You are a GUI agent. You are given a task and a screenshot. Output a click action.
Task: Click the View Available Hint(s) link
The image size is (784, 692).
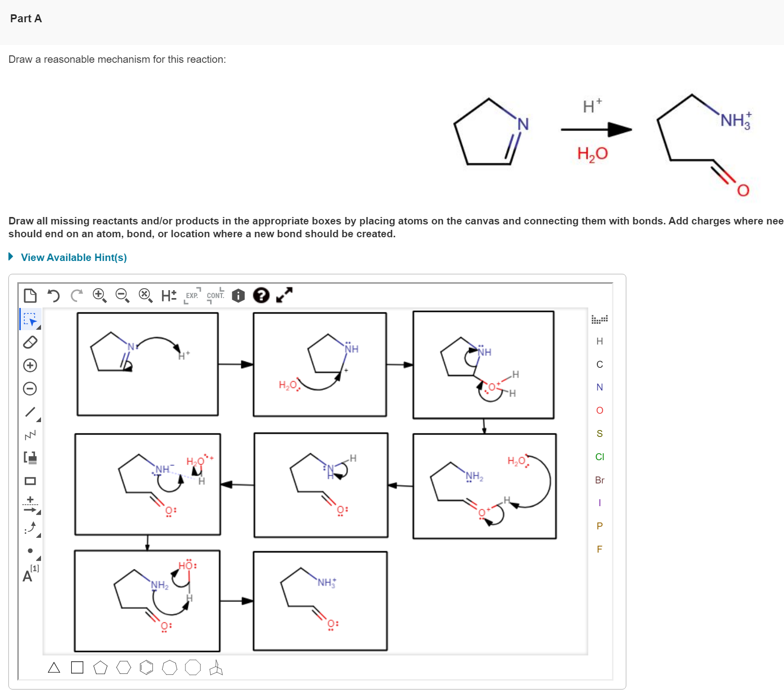click(x=74, y=258)
